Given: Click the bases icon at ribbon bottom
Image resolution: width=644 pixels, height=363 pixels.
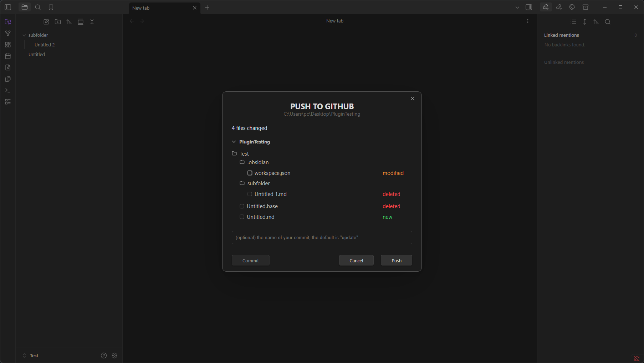Looking at the screenshot, I should click(8, 102).
